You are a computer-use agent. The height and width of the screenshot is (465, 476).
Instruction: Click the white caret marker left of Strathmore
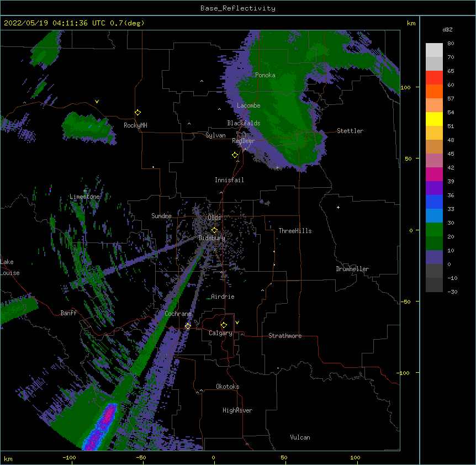pos(242,334)
